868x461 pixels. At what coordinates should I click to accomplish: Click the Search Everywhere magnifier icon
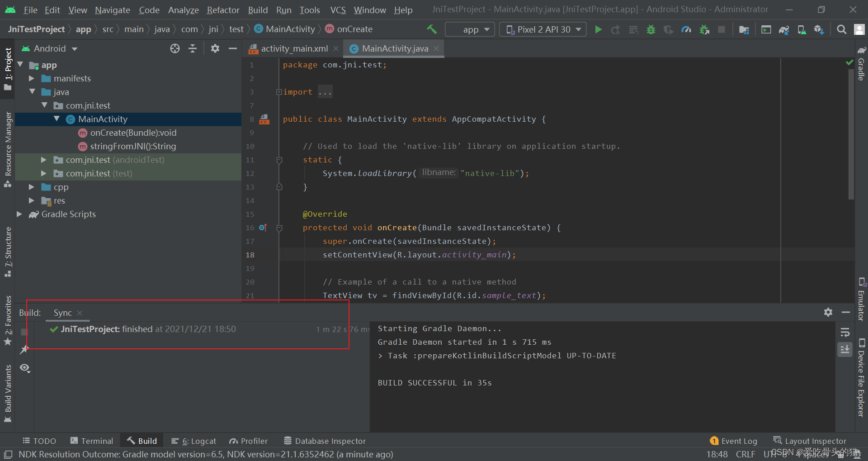[841, 29]
